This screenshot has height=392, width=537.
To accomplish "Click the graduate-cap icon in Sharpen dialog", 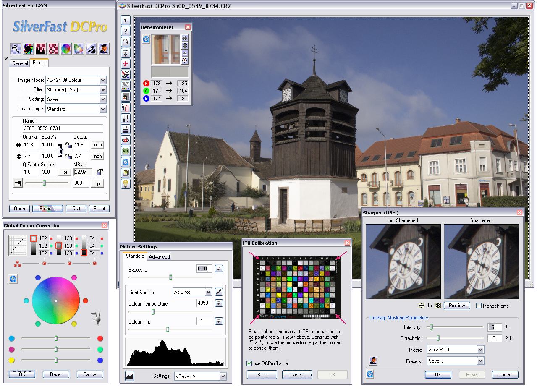I will (x=373, y=361).
